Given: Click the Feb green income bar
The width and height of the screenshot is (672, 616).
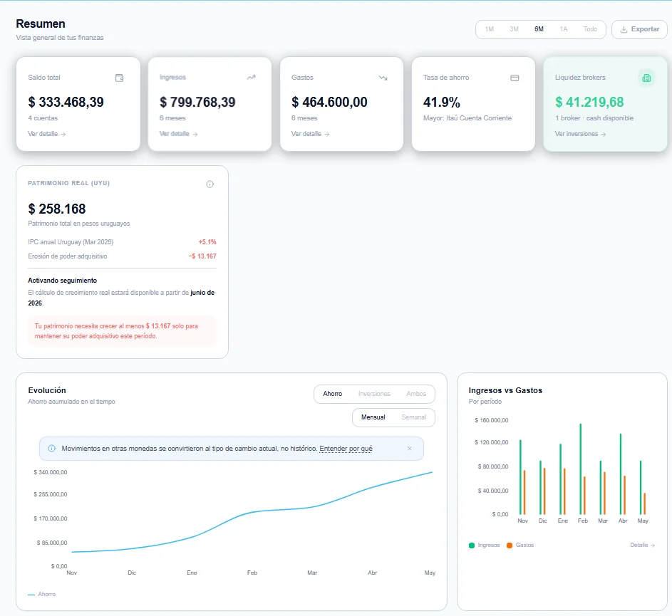Looking at the screenshot, I should [581, 469].
